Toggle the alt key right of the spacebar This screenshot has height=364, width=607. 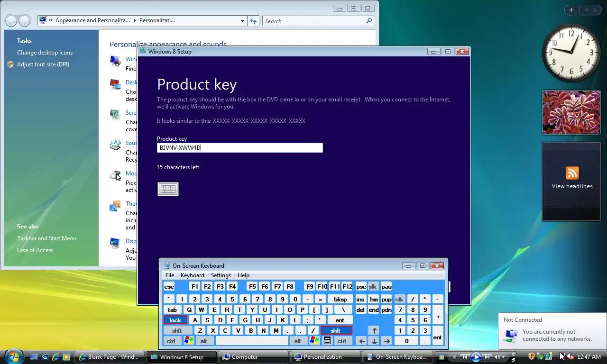click(298, 341)
